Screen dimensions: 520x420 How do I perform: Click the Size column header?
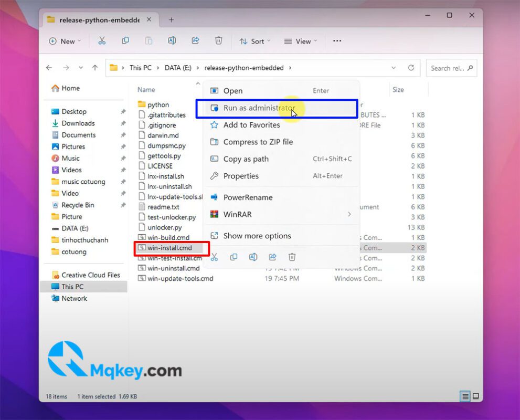click(x=398, y=90)
